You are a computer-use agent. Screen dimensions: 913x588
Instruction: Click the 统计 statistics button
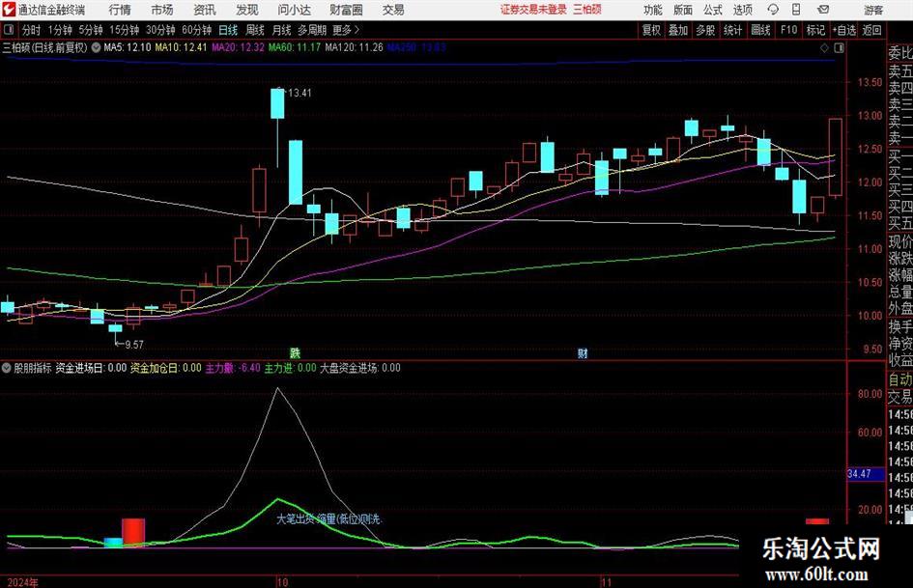click(732, 30)
